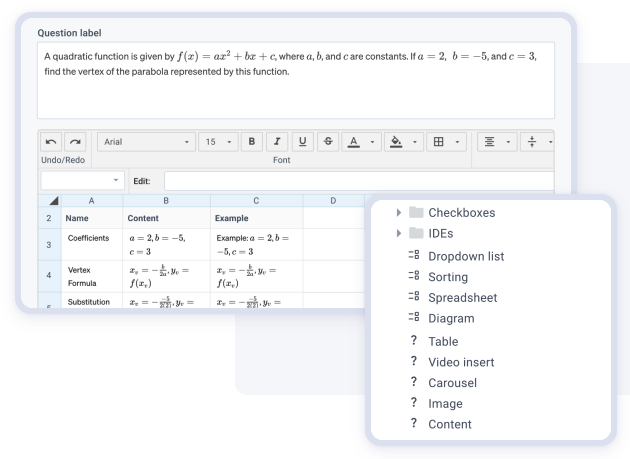Select the cell starting 'Example: a = 2'
The width and height of the screenshot is (630, 459).
point(257,244)
